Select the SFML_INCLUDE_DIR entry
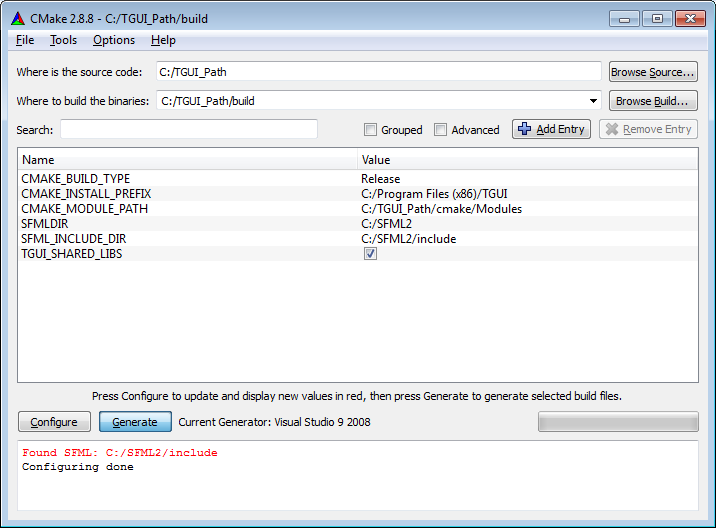Viewport: 716px width, 528px height. (74, 239)
